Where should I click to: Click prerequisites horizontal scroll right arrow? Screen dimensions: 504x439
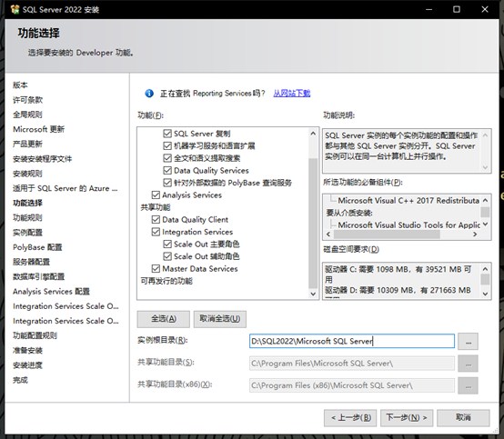coord(475,234)
